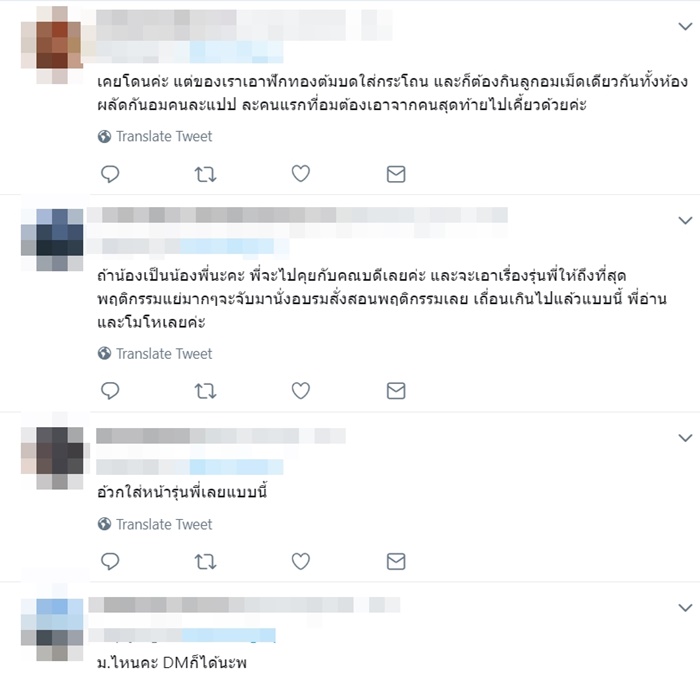Translate the third tweet

point(155,524)
